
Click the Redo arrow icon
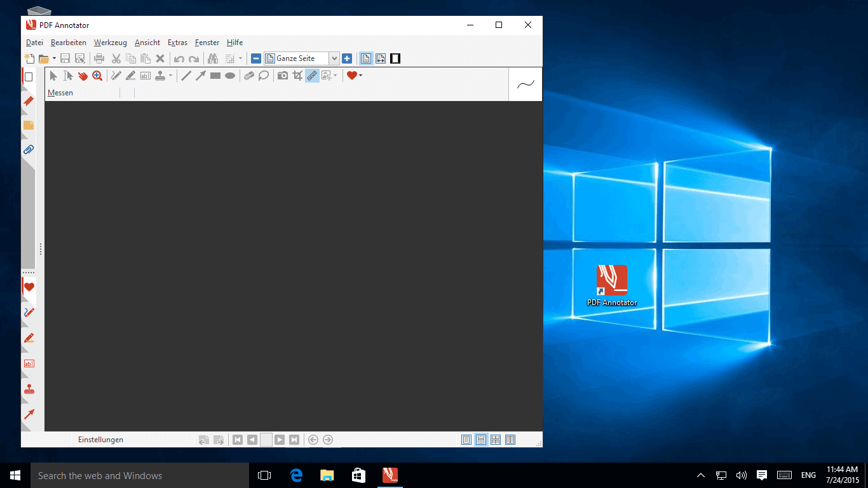tap(194, 58)
